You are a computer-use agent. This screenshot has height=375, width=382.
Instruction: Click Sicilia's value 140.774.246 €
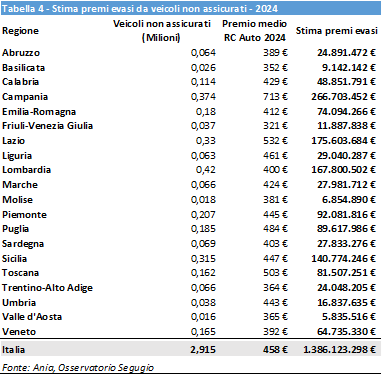pos(343,258)
